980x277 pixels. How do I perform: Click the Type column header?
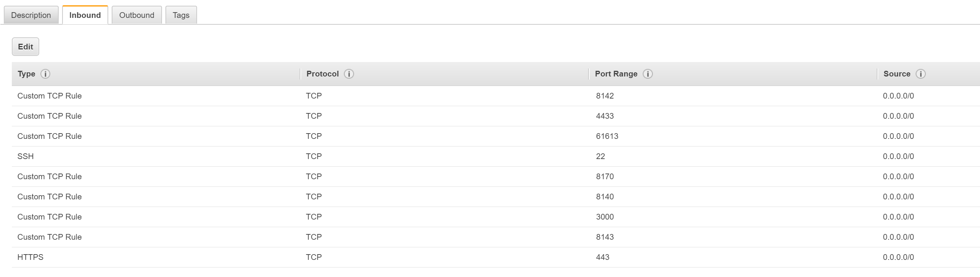[26, 74]
